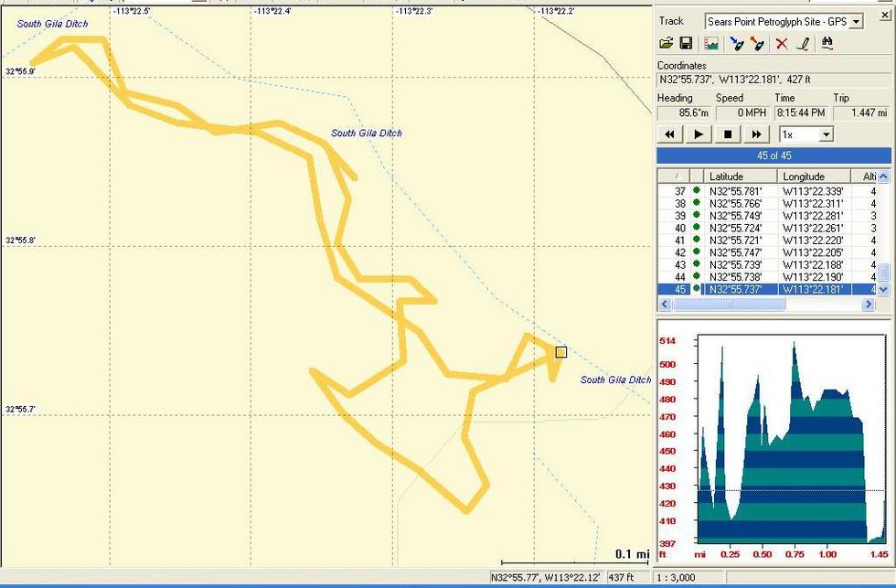Save the track with floppy disk icon

click(x=687, y=43)
